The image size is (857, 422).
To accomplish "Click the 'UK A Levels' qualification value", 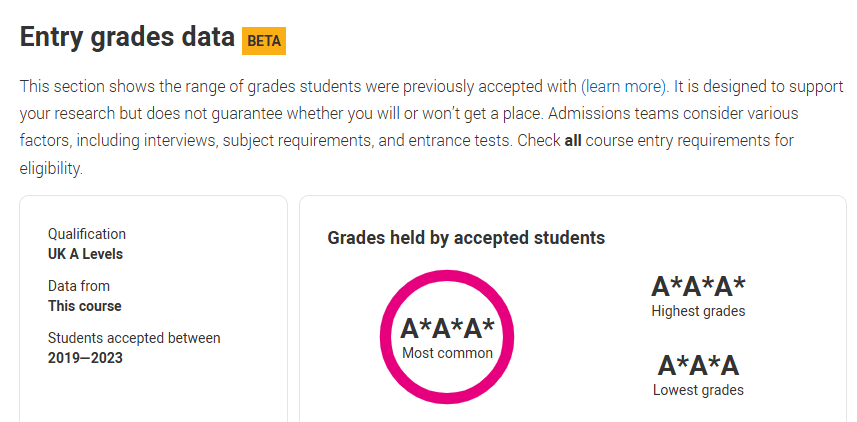I will click(x=85, y=254).
